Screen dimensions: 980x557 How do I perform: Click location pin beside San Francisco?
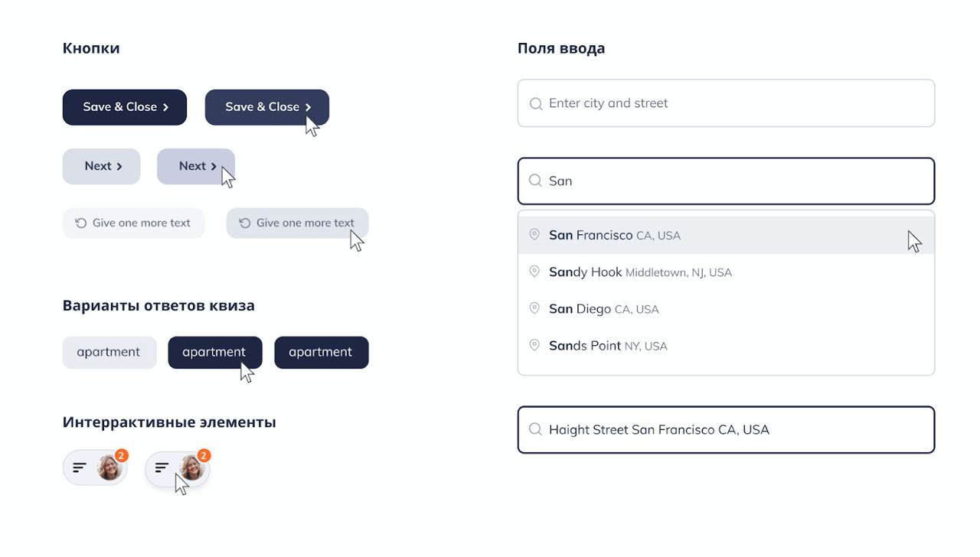pos(534,235)
